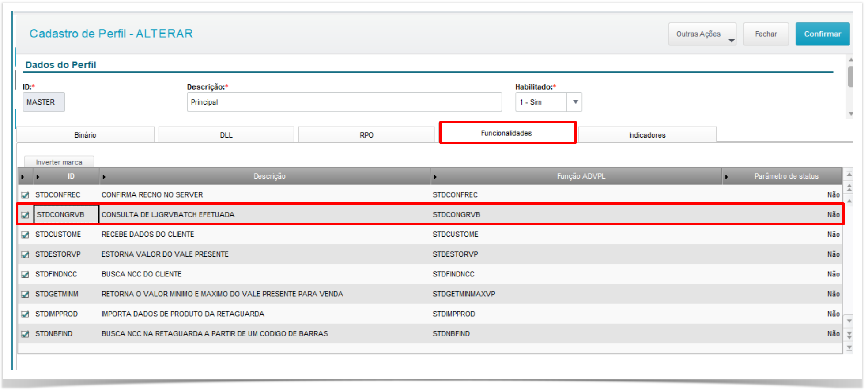The width and height of the screenshot is (868, 392).
Task: Select the CONFIRMA RECNO NO SERVER description
Action: (x=152, y=195)
